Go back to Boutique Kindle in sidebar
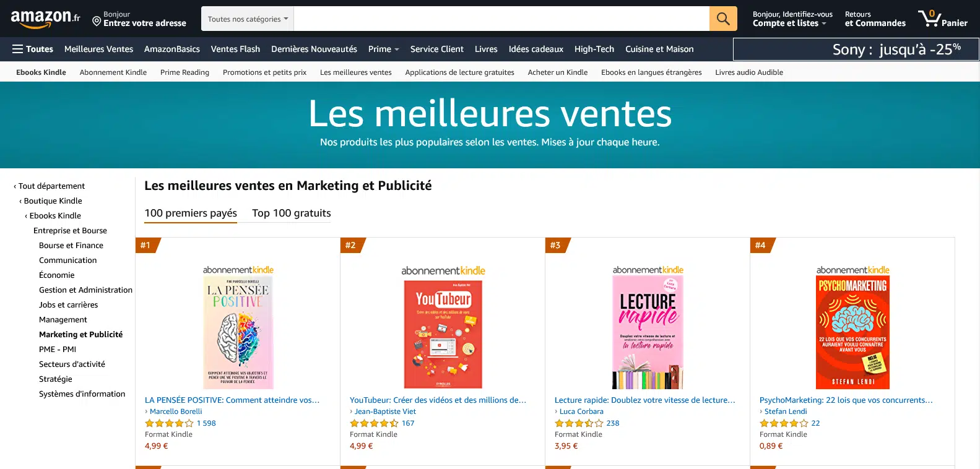 [53, 201]
